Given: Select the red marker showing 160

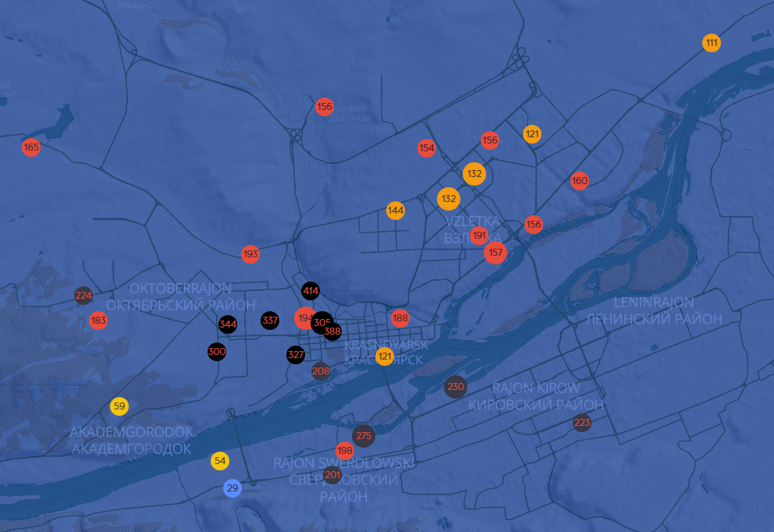Looking at the screenshot, I should click(580, 181).
